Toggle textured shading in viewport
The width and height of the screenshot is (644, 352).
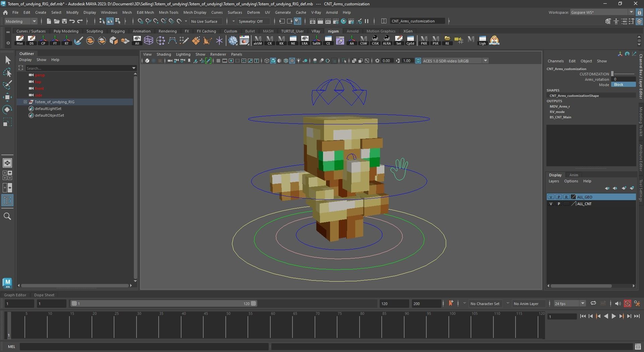[x=292, y=61]
